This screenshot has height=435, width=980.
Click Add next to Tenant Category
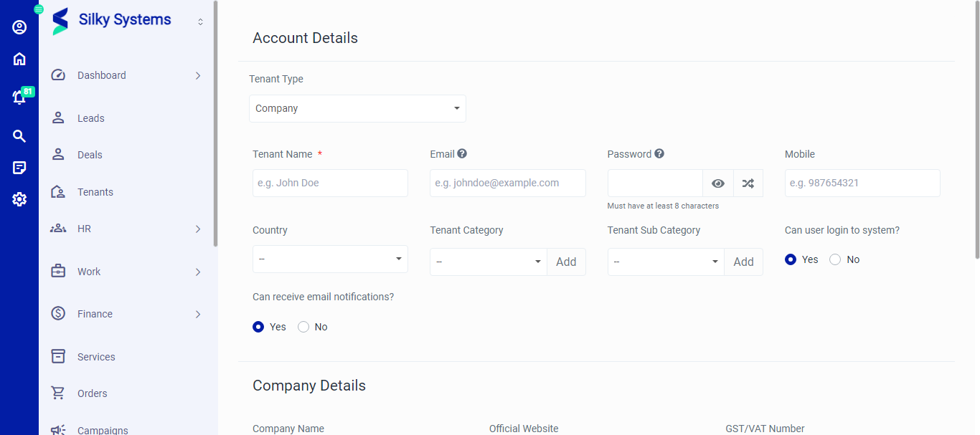pos(566,262)
